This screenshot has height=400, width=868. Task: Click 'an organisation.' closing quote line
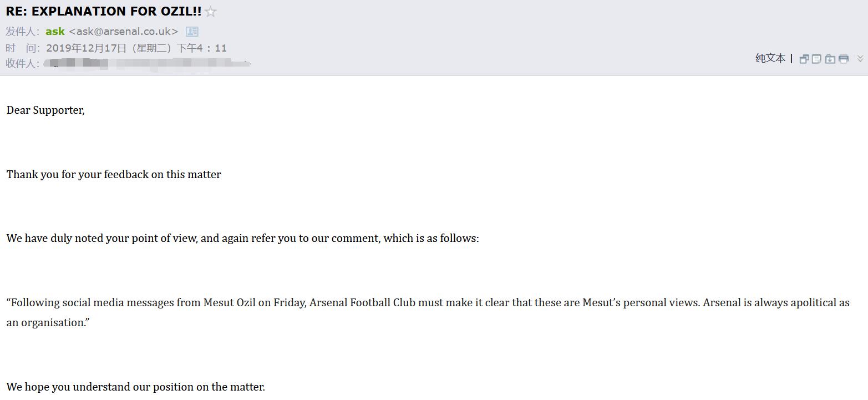click(48, 322)
